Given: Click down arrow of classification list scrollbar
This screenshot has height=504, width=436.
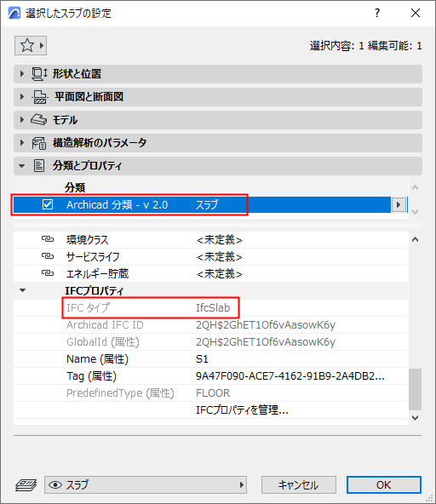Looking at the screenshot, I should (415, 212).
